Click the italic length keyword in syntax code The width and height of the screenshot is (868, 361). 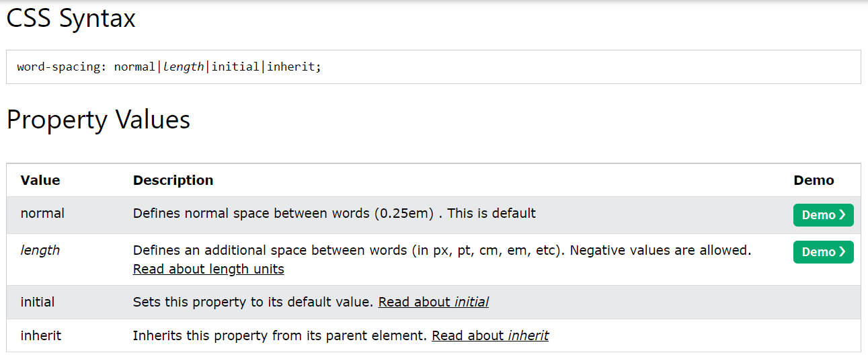coord(184,67)
